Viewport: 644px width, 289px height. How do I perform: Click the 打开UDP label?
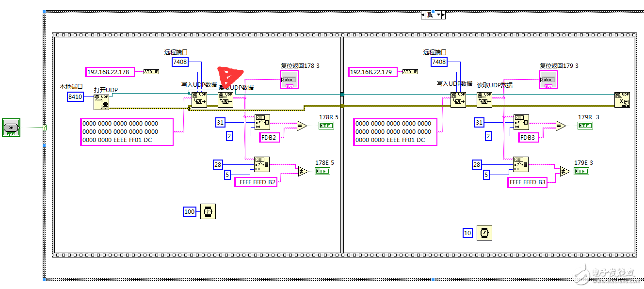click(106, 90)
